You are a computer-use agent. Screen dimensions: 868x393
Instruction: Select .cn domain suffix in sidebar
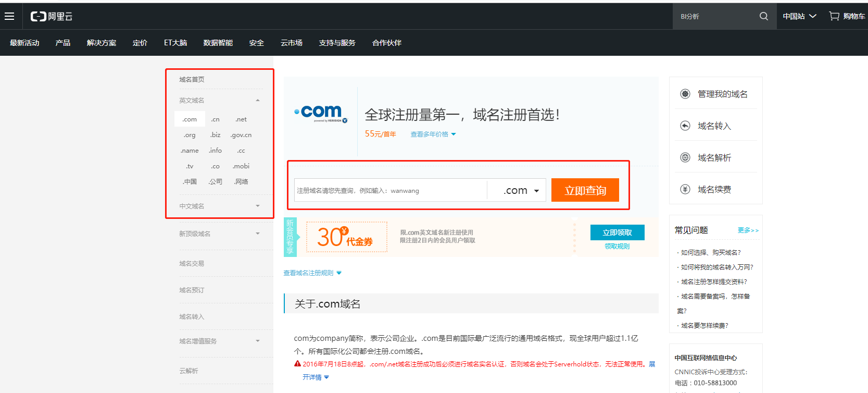click(215, 119)
